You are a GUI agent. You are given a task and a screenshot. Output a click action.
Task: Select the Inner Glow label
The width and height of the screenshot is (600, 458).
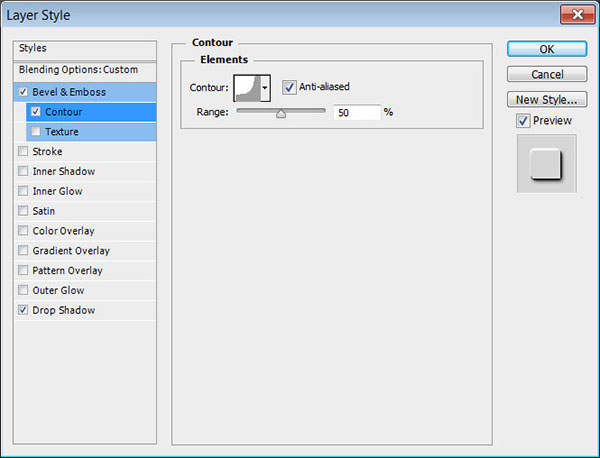[57, 191]
